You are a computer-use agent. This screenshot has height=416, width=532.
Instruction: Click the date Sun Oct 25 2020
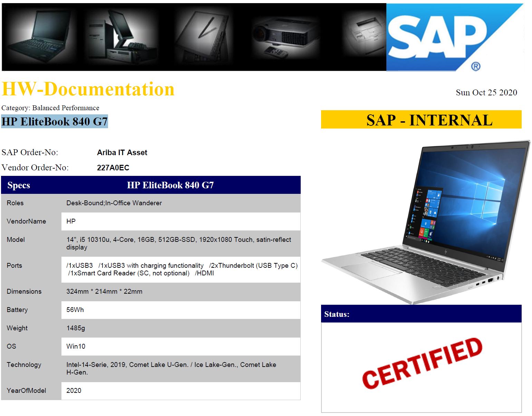click(x=486, y=93)
